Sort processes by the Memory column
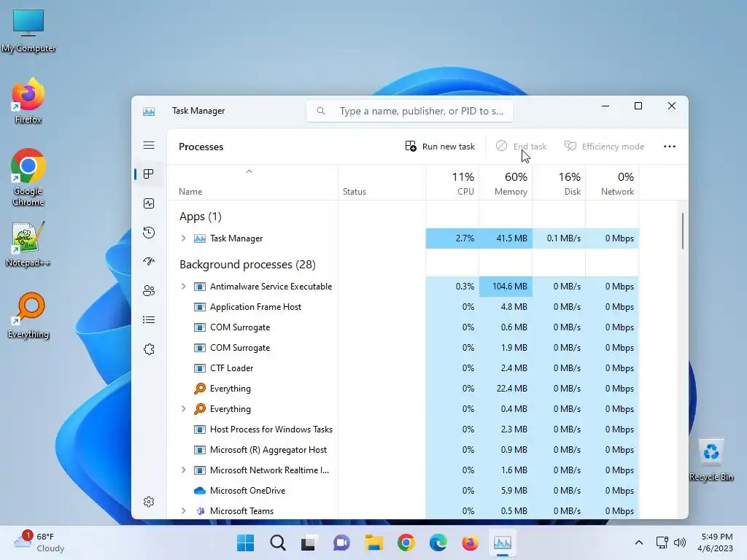 (x=506, y=183)
